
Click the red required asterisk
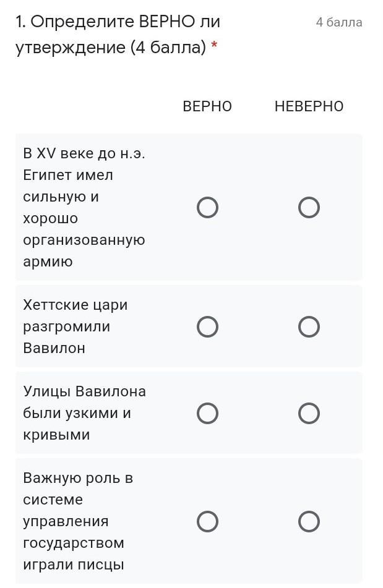click(x=214, y=48)
